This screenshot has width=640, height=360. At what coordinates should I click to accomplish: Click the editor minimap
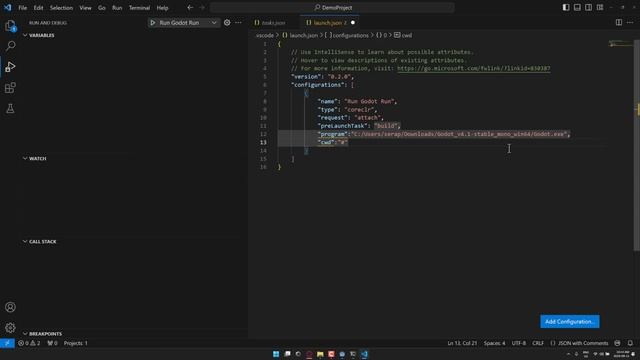point(620,43)
